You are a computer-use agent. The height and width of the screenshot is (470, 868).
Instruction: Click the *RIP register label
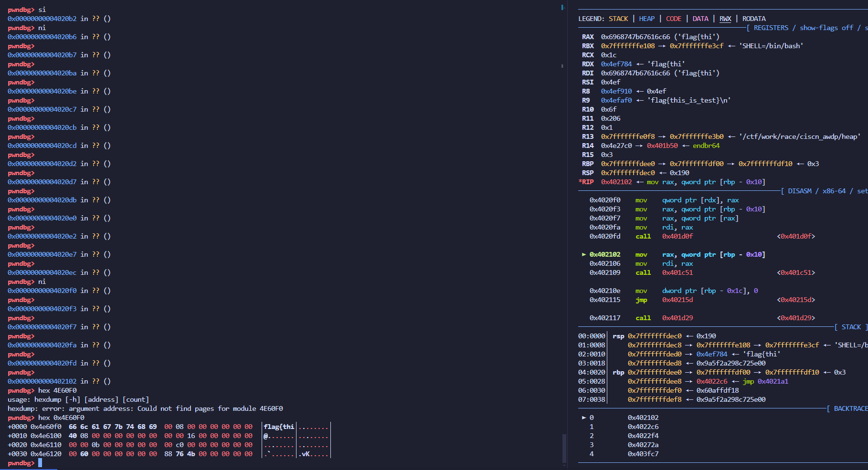[x=586, y=182]
